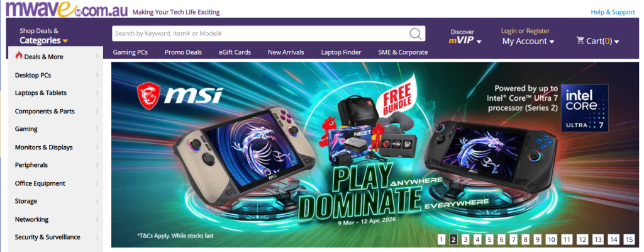The height and width of the screenshot is (252, 644).
Task: Click the Mwave.com.au logo
Action: coord(67,9)
